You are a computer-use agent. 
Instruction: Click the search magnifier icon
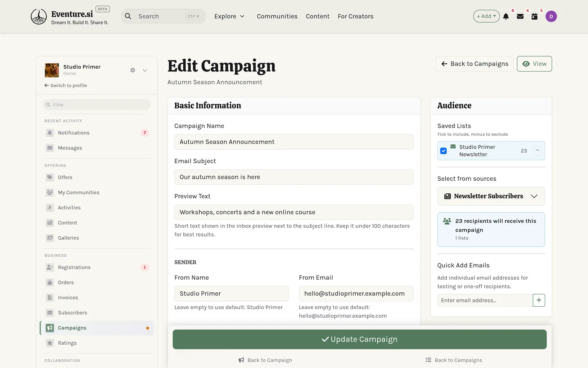(x=128, y=16)
